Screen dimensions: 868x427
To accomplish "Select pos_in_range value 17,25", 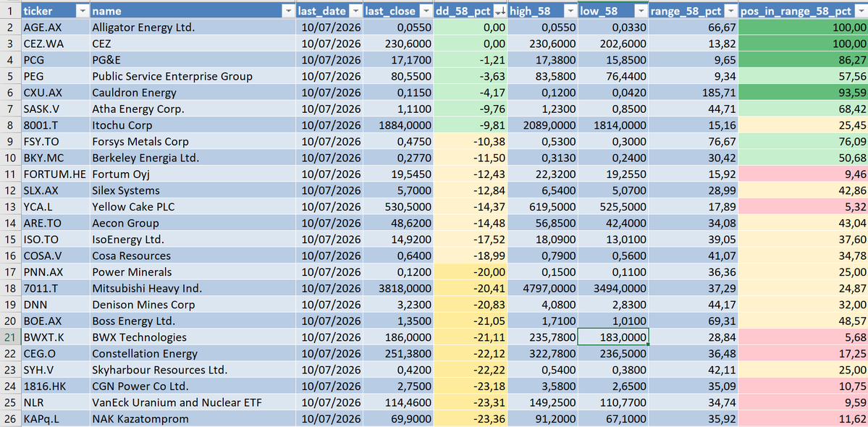I will (804, 353).
